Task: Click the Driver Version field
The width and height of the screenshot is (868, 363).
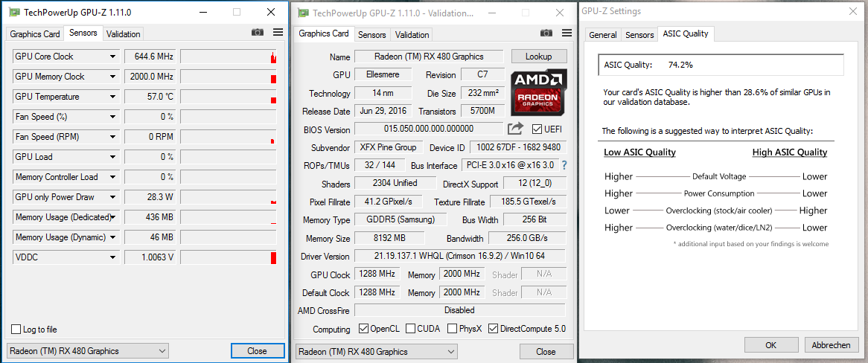Action: click(x=460, y=256)
